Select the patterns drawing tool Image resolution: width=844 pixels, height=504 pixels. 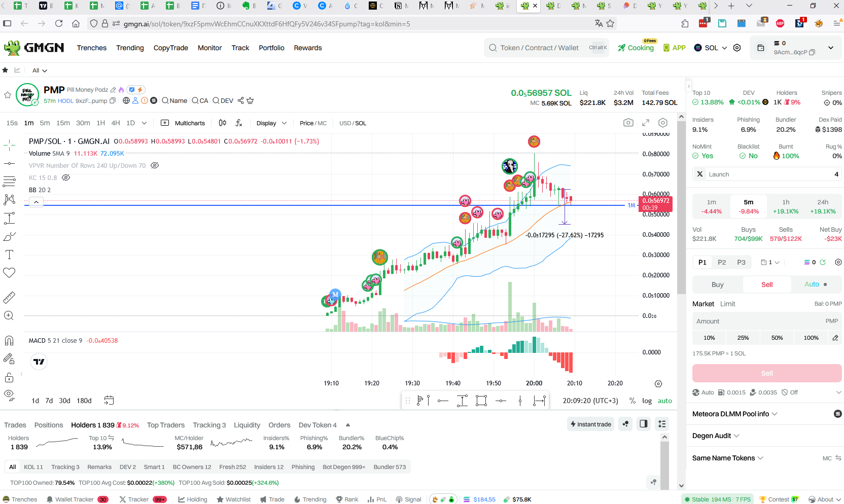pos(9,200)
